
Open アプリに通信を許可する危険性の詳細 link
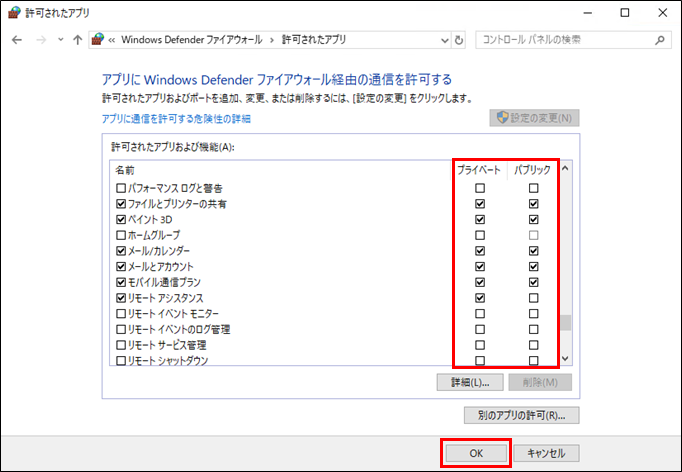[176, 119]
